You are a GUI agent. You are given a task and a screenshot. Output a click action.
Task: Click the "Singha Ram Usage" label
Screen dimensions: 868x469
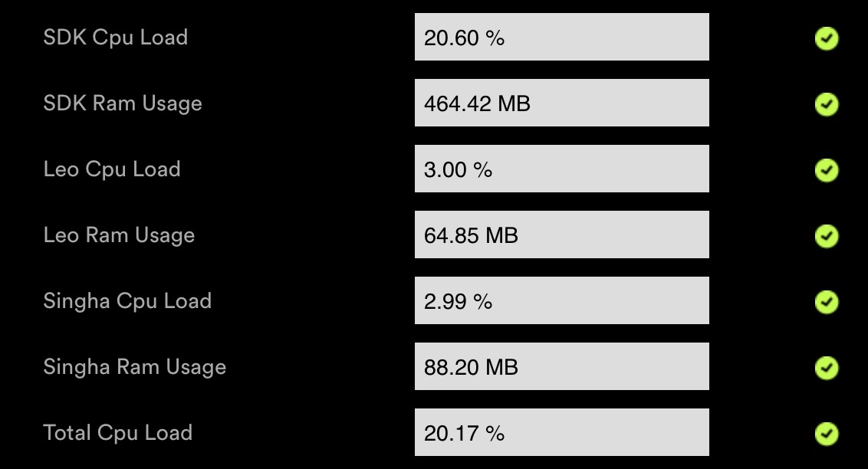[x=135, y=367]
